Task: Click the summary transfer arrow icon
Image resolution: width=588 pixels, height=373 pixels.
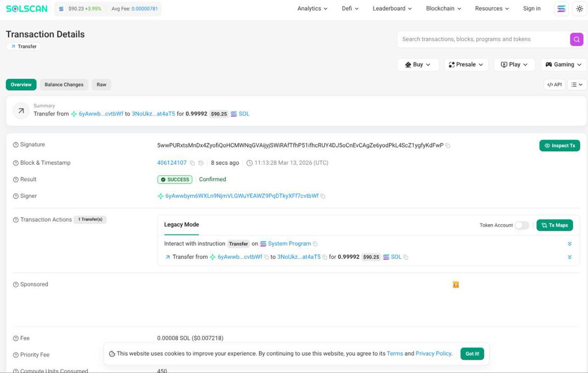Action: pyautogui.click(x=21, y=111)
